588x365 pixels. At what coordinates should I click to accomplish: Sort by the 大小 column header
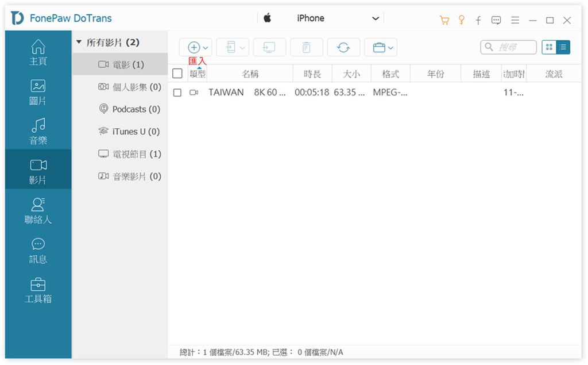[351, 74]
